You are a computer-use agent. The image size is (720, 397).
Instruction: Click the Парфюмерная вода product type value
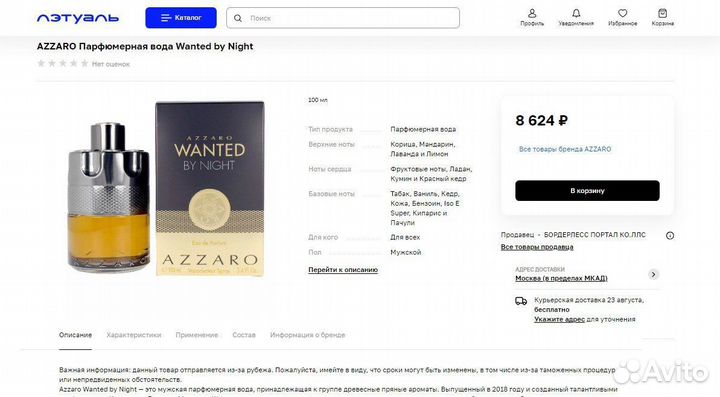423,129
